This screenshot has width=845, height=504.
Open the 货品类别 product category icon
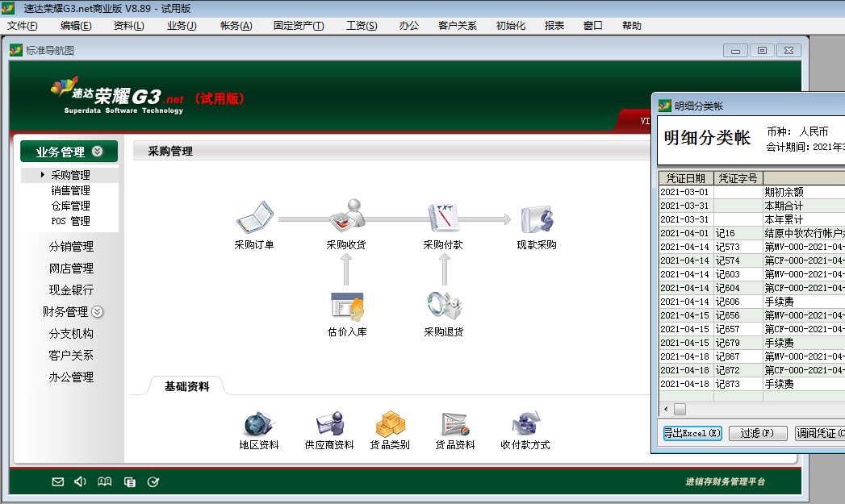point(390,424)
